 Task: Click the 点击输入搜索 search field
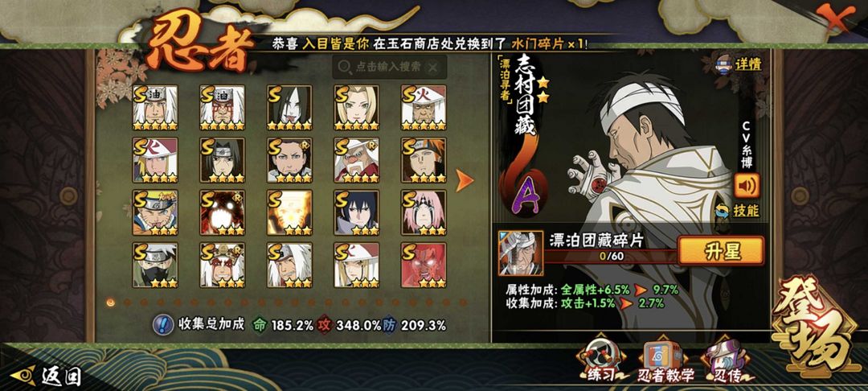(390, 67)
